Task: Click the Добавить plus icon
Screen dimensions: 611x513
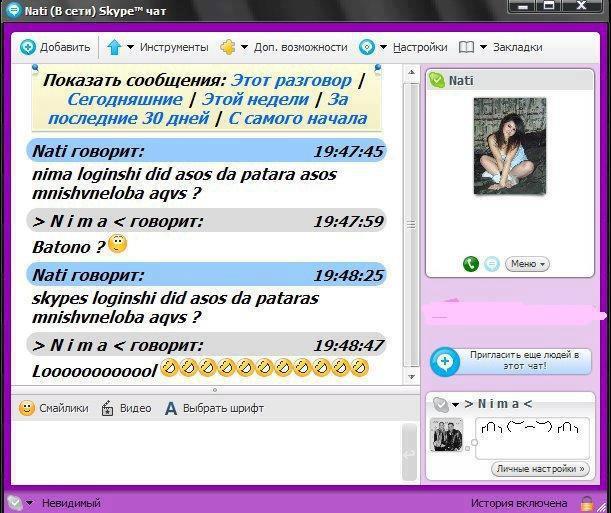Action: [28, 47]
